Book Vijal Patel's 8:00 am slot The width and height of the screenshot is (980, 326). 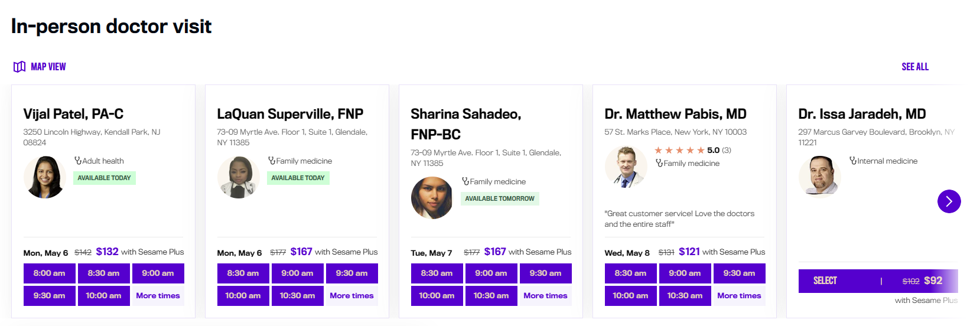[x=50, y=273]
